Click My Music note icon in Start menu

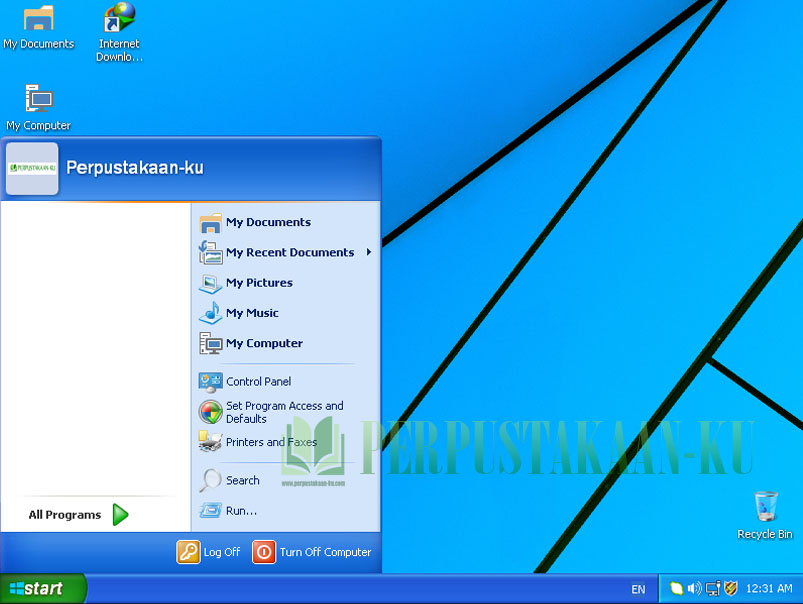(x=210, y=313)
